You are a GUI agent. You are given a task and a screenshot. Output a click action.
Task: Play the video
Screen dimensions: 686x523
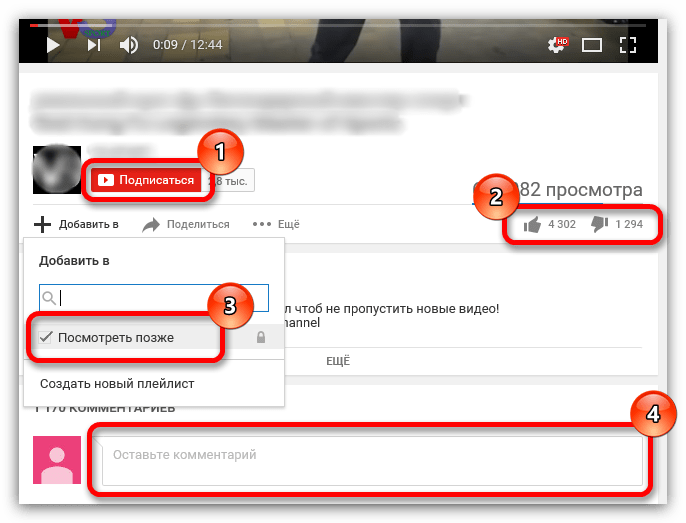point(53,45)
